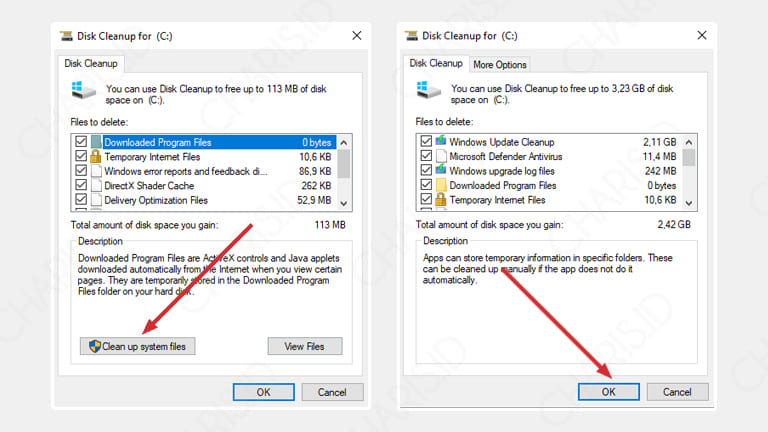Select Downloaded Program Files row in right list
The width and height of the screenshot is (768, 432).
tap(550, 185)
